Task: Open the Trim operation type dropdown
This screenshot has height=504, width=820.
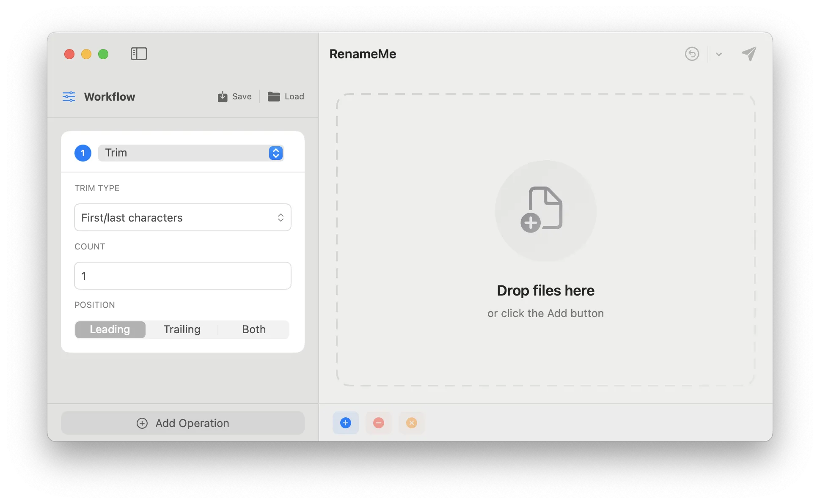Action: point(191,153)
